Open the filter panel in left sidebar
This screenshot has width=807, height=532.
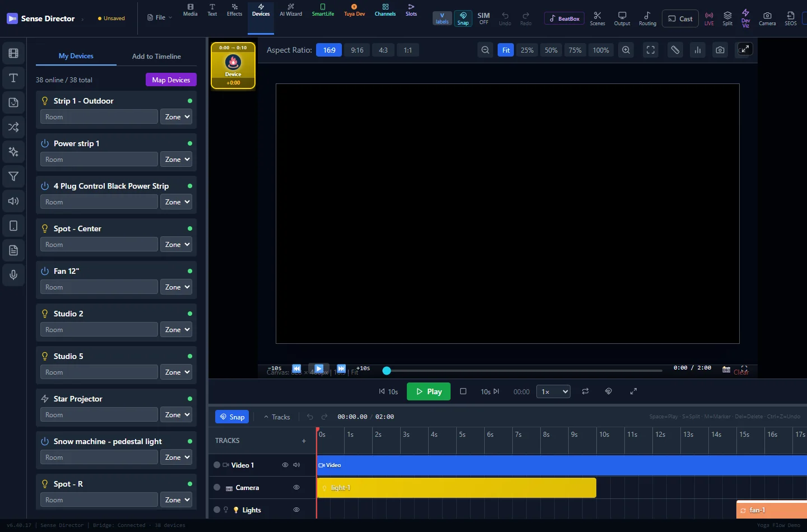pos(13,176)
